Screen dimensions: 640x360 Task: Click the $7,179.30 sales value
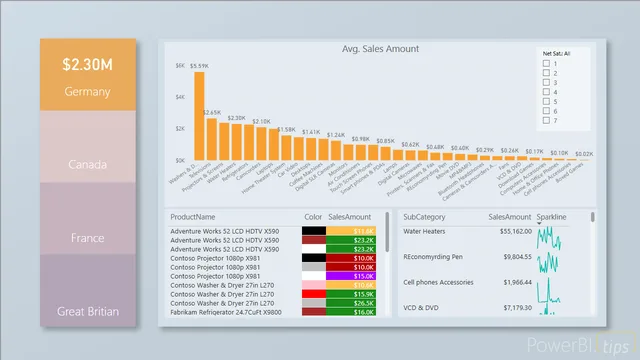point(518,308)
